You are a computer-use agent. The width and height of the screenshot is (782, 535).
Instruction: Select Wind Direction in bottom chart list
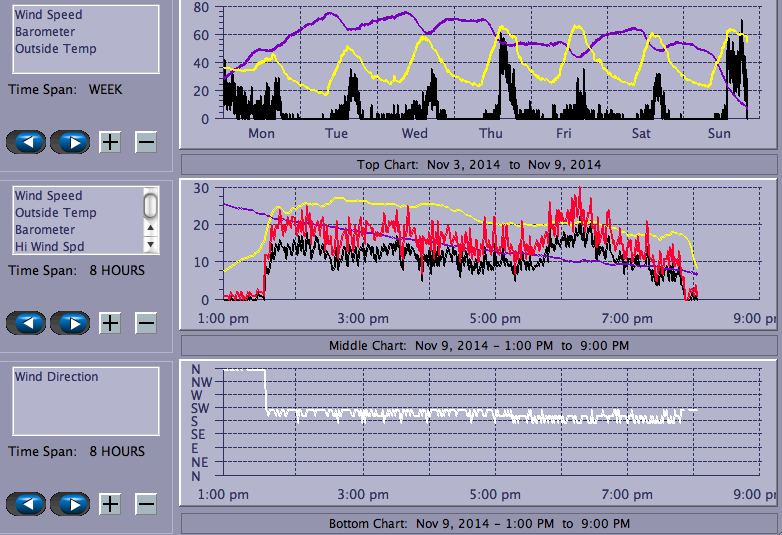point(56,377)
